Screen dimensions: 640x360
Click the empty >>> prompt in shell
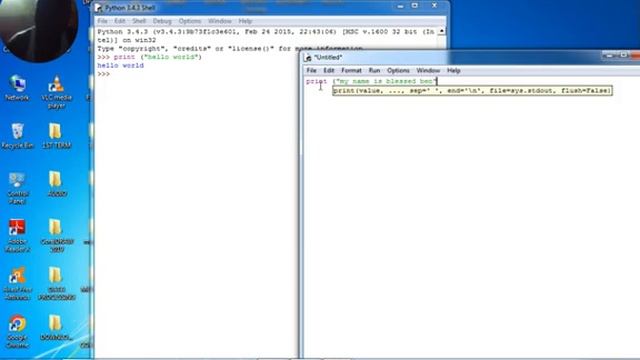[x=103, y=74]
